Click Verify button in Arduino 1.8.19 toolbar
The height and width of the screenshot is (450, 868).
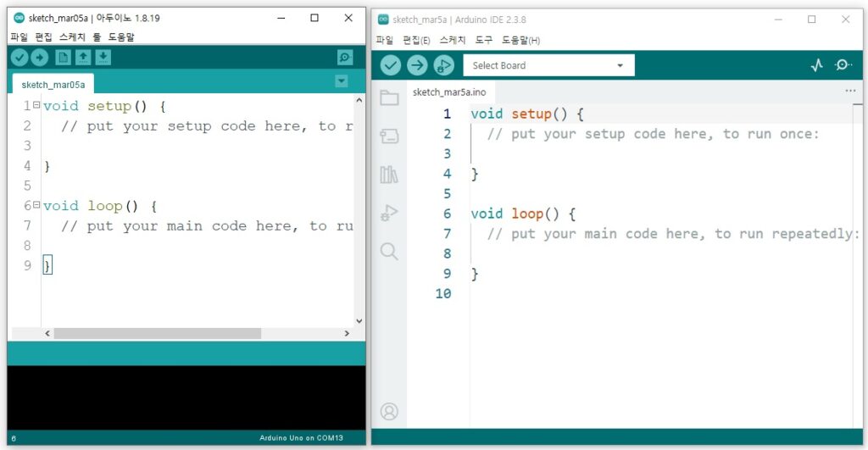point(18,57)
